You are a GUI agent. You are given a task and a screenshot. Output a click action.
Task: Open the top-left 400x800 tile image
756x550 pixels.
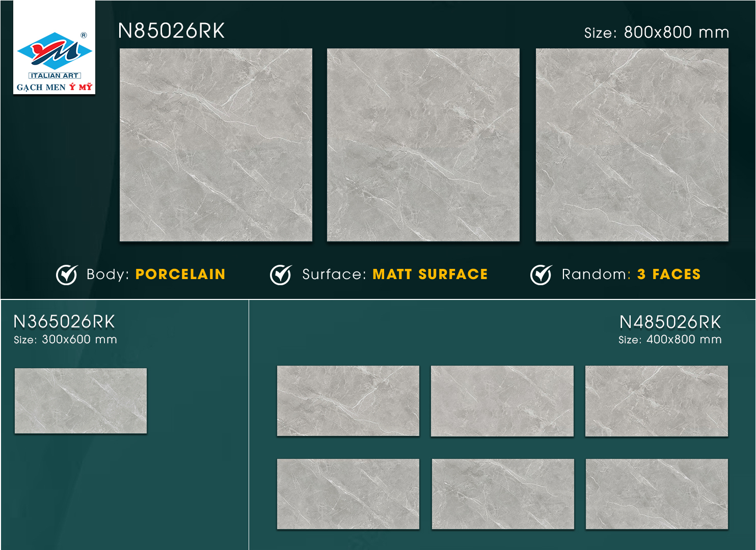coord(348,401)
